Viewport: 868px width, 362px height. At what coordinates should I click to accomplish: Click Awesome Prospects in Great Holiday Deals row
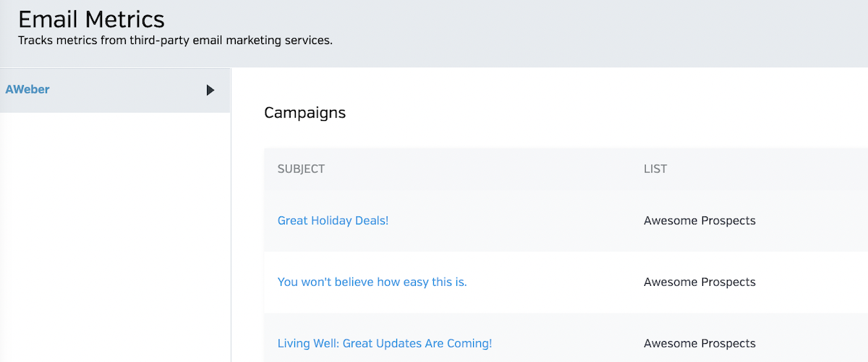coord(699,221)
